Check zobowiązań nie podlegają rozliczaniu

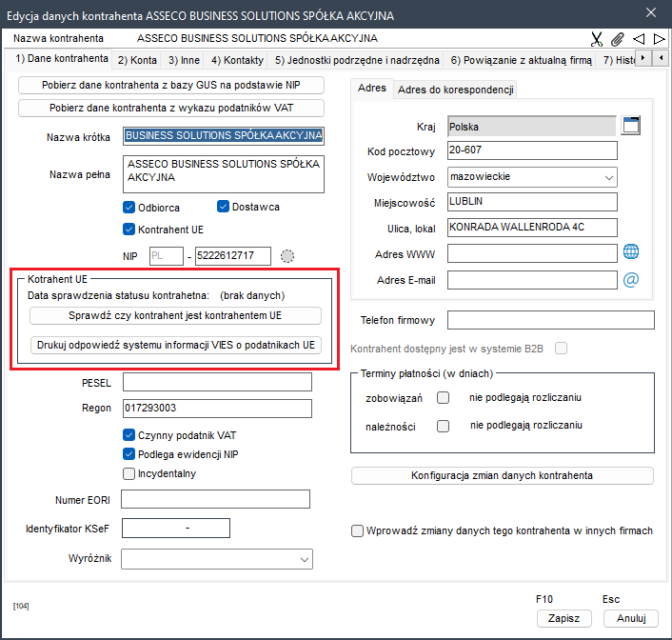tap(444, 398)
